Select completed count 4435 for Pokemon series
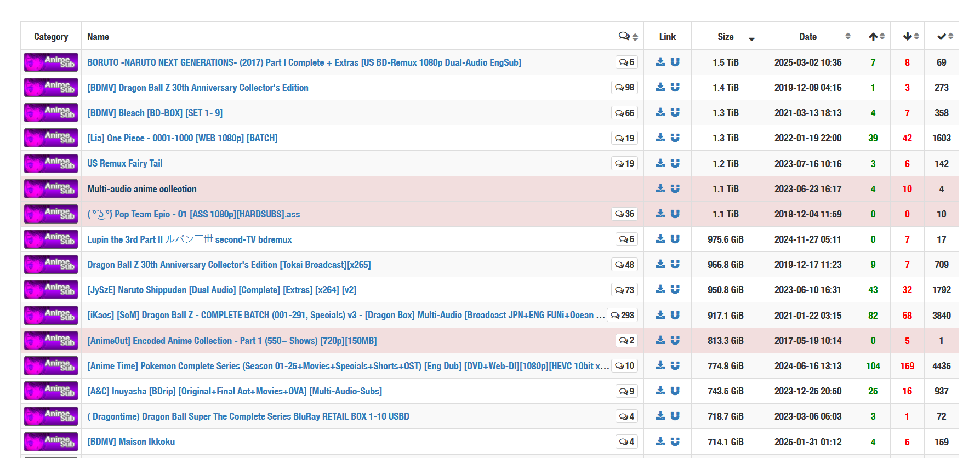Image resolution: width=980 pixels, height=458 pixels. pos(942,366)
